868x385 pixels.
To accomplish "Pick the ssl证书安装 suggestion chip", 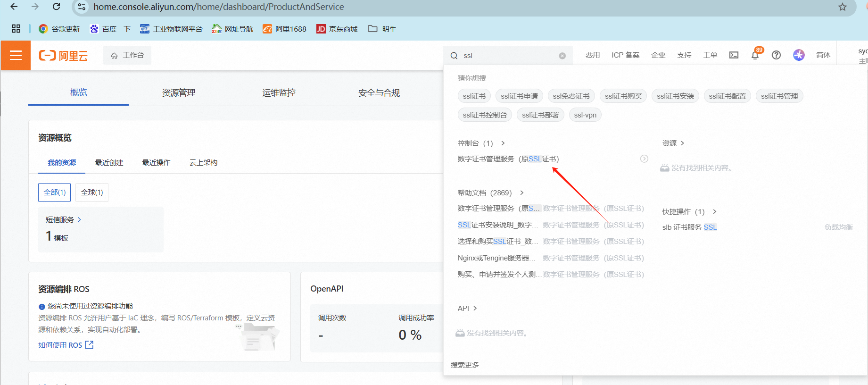I will [675, 96].
